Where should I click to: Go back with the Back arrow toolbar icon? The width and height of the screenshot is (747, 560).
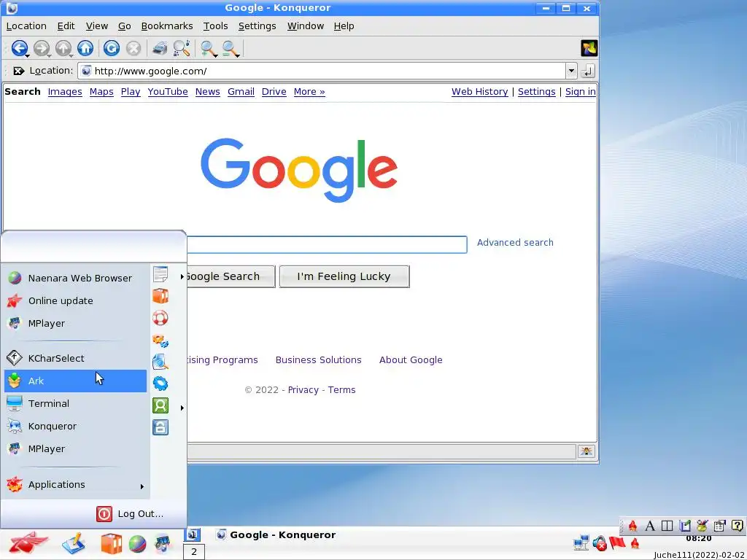19,48
